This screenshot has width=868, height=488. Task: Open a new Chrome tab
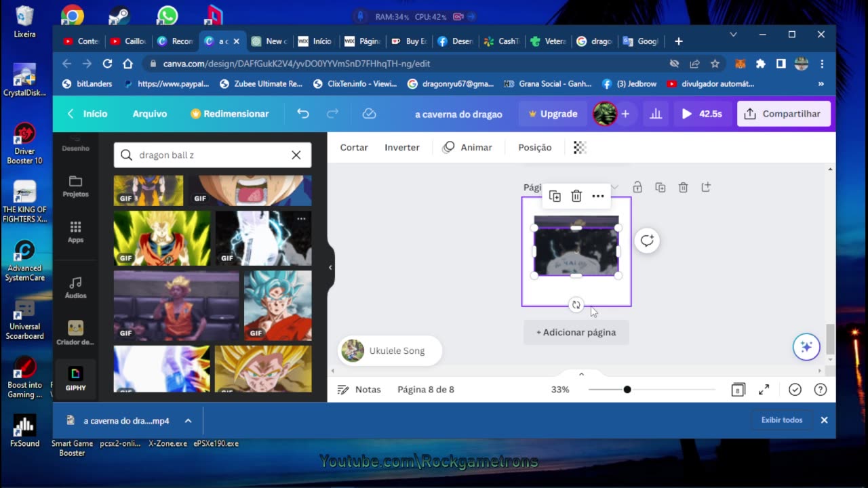(x=679, y=41)
